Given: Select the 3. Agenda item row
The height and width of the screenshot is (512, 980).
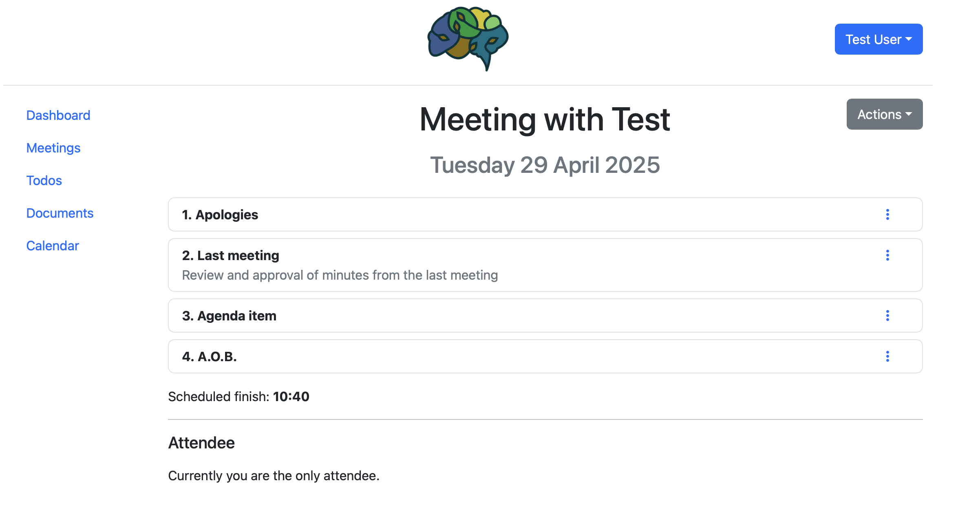Looking at the screenshot, I should (545, 316).
